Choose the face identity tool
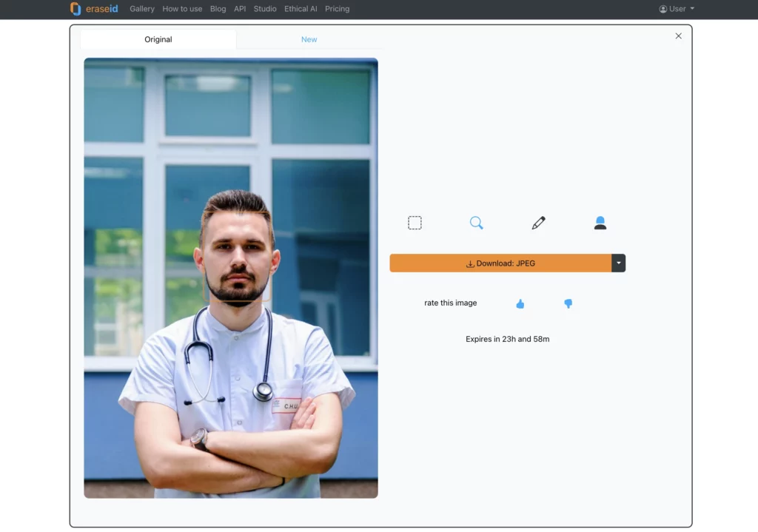The height and width of the screenshot is (532, 758). 600,222
